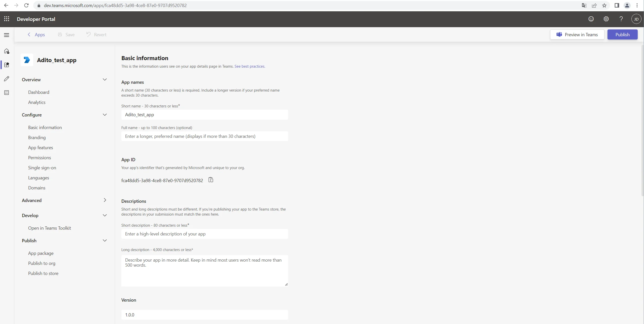The width and height of the screenshot is (644, 324).
Task: Select Domains nav item
Action: coord(37,188)
